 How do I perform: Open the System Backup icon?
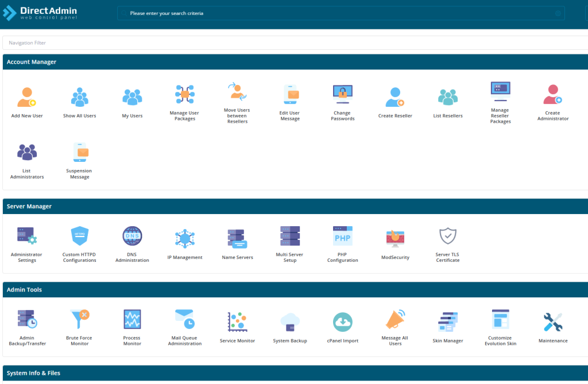[x=290, y=322]
